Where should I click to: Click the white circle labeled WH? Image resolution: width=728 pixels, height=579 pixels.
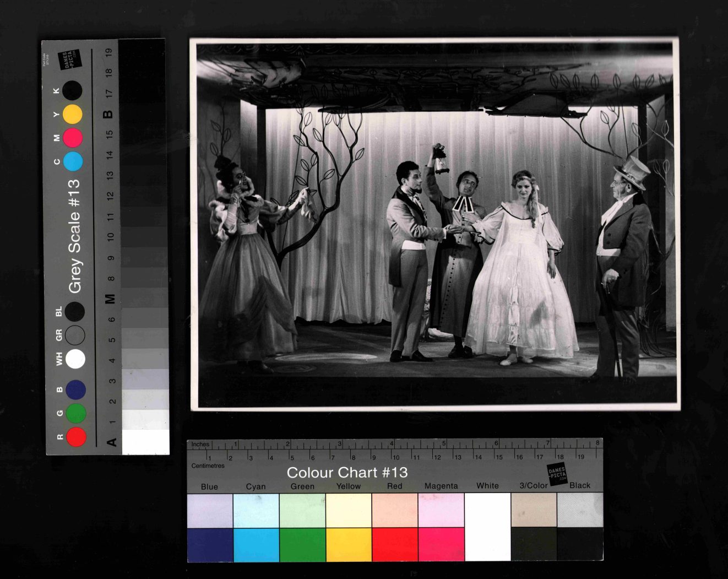coord(75,359)
